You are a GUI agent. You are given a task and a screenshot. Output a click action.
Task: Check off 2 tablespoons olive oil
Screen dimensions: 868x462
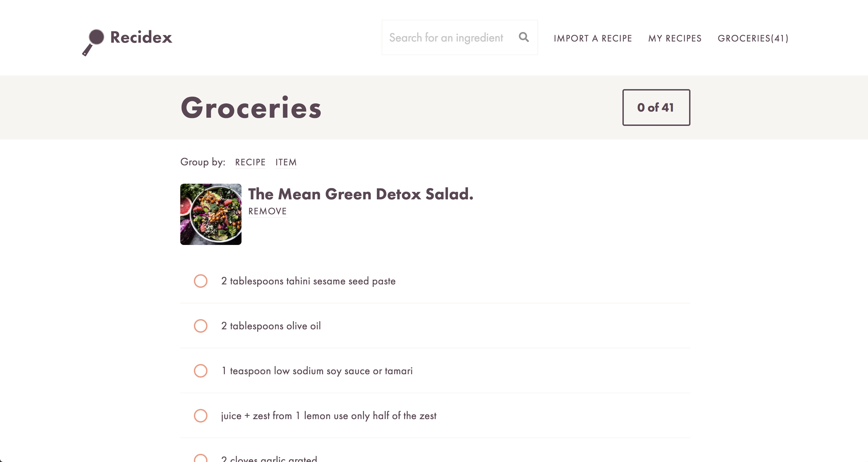(x=201, y=326)
